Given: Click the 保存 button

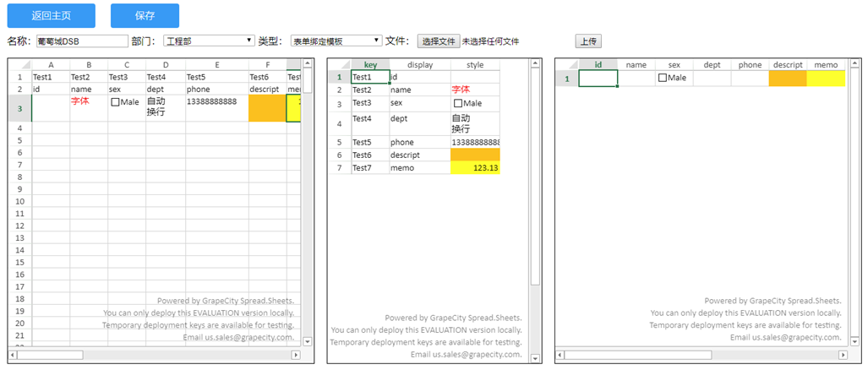Looking at the screenshot, I should [145, 15].
